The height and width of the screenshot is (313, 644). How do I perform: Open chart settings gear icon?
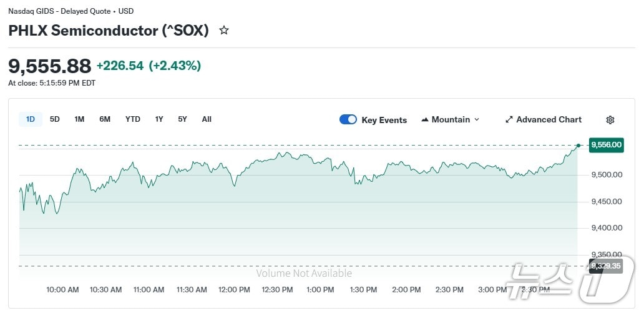pos(610,120)
